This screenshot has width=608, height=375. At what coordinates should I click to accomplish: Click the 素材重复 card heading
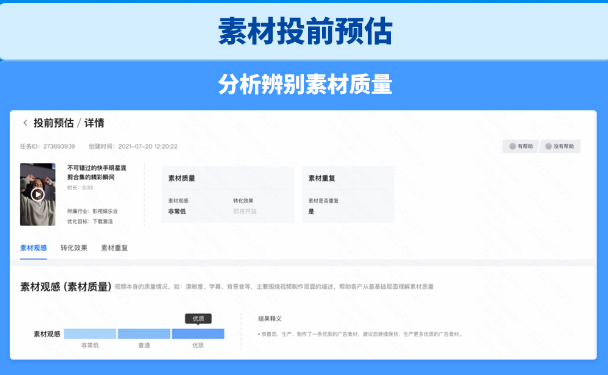pyautogui.click(x=322, y=178)
